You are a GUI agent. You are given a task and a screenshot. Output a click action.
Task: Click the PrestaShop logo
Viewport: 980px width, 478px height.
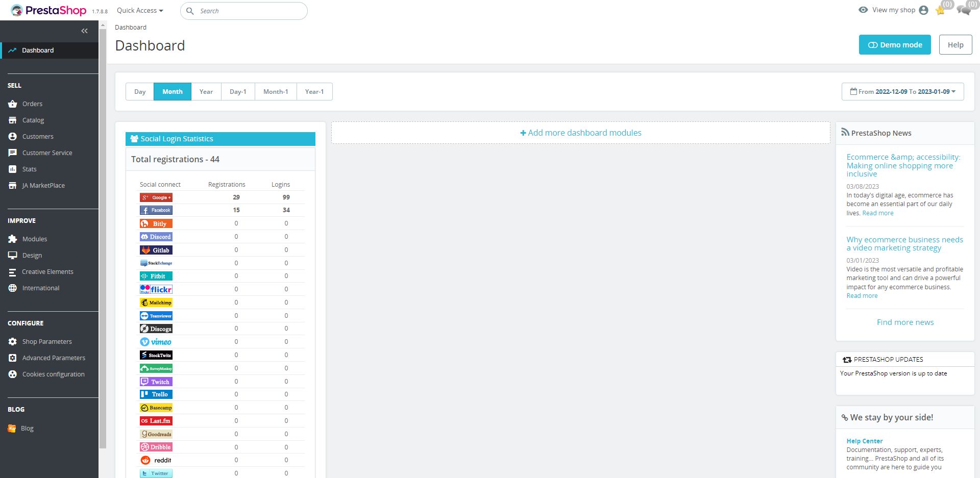48,10
